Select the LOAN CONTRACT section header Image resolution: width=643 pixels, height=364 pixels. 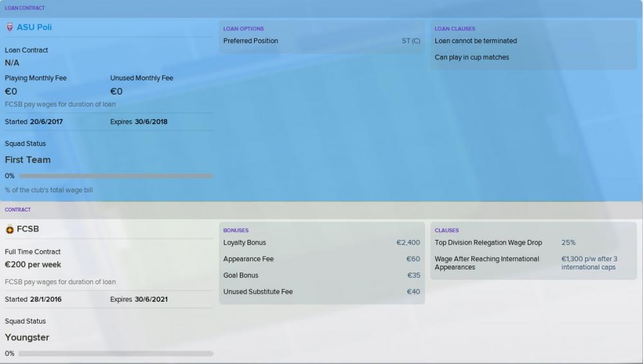point(24,8)
